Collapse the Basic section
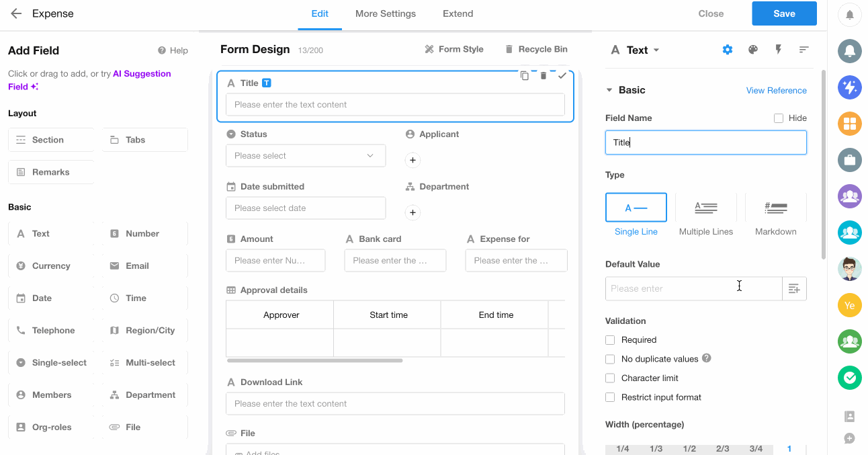This screenshot has height=455, width=868. point(609,90)
